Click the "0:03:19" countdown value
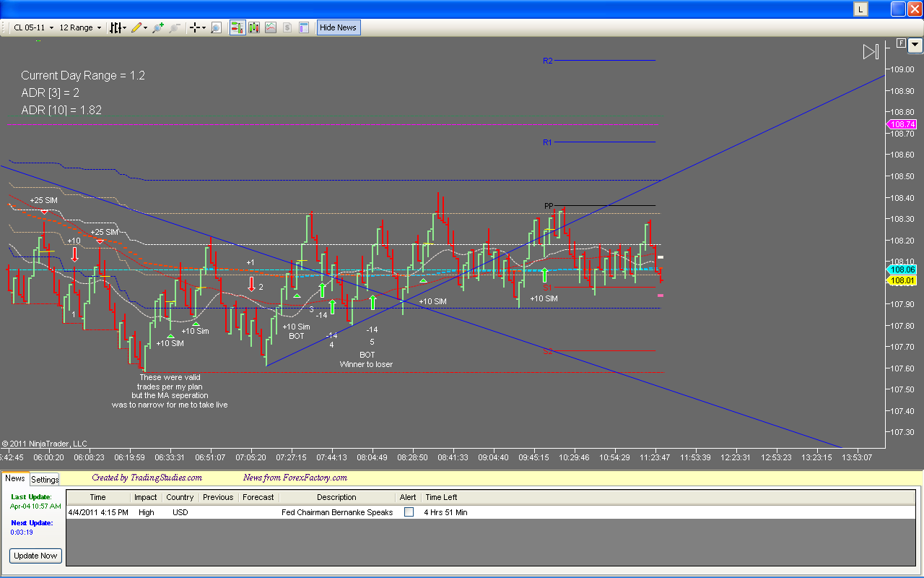The width and height of the screenshot is (924, 578). point(23,532)
